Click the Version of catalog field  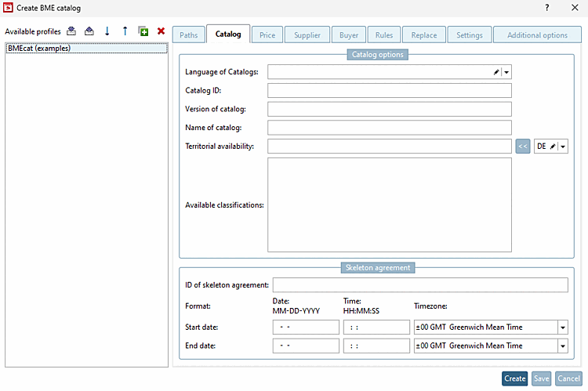(390, 109)
